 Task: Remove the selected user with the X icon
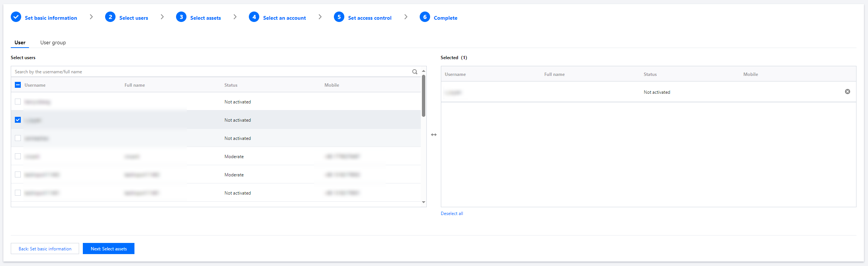[x=847, y=92]
